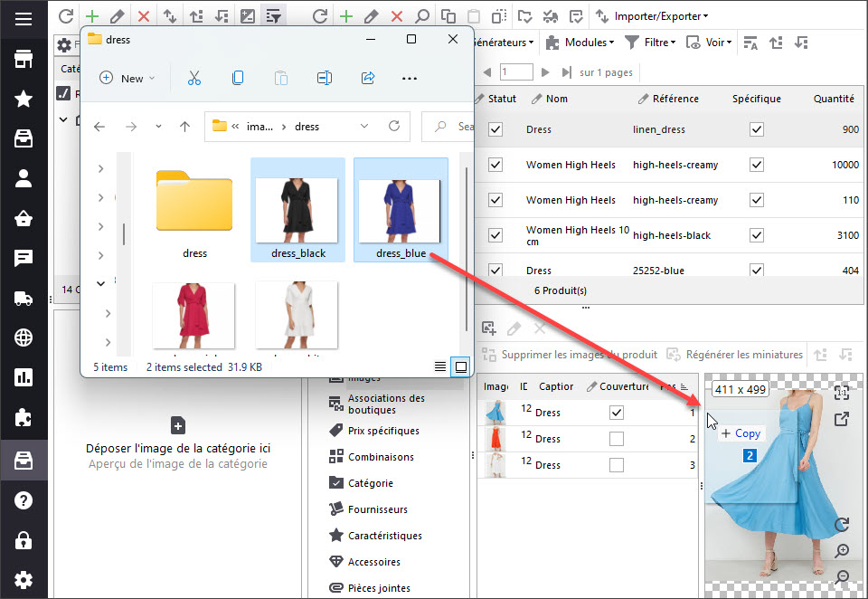
Task: Click Régénérer les miniatures button
Action: click(x=734, y=354)
